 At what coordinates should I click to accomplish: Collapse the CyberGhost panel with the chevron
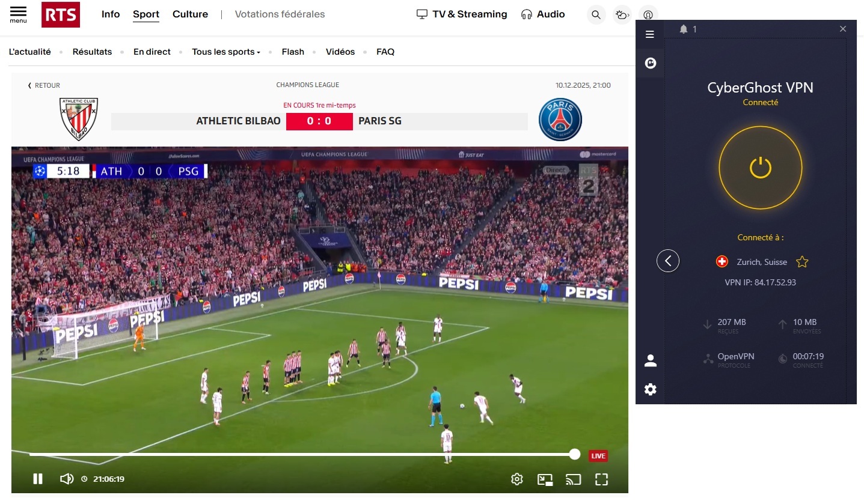[x=668, y=261]
